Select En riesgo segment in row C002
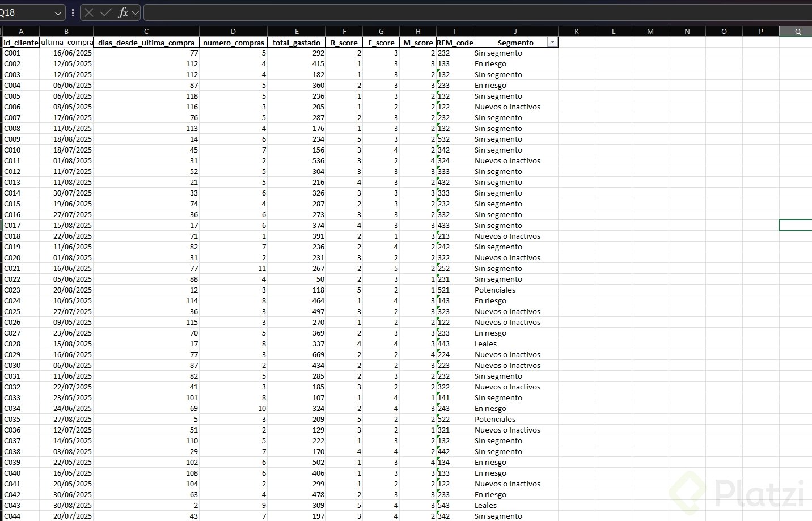 tap(515, 64)
